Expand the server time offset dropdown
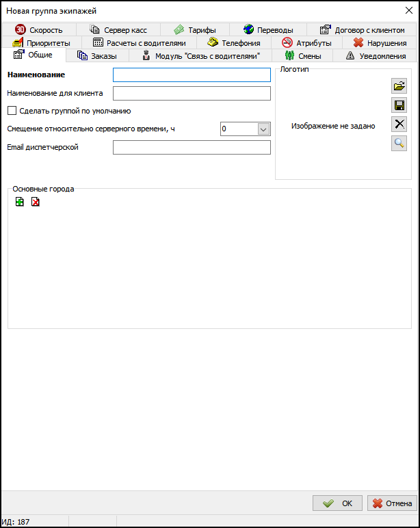This screenshot has width=420, height=528. tap(263, 129)
